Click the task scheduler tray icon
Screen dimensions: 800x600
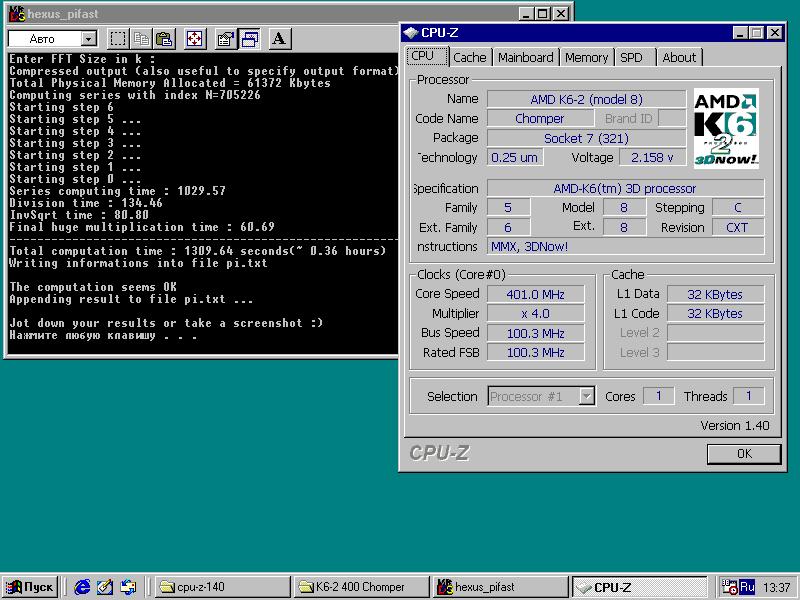pos(729,587)
